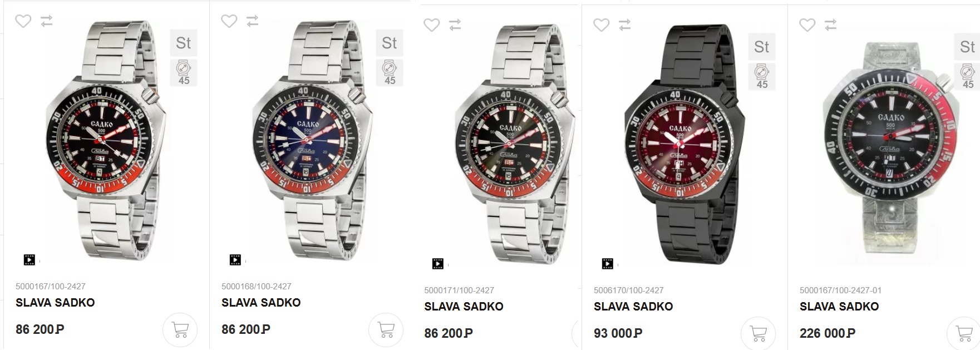Open SLAVA SADKO link for 5000167/100-2427-01

[x=839, y=307]
